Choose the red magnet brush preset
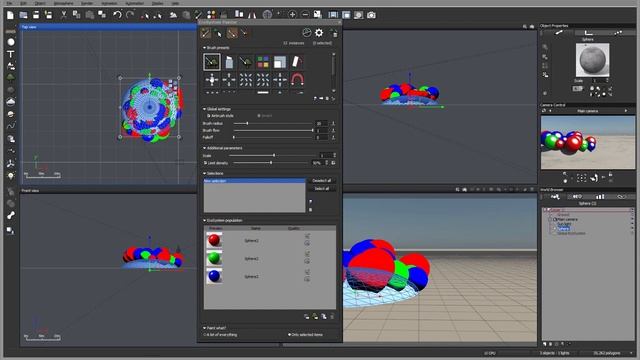Viewport: 640px width, 360px height. 297,79
